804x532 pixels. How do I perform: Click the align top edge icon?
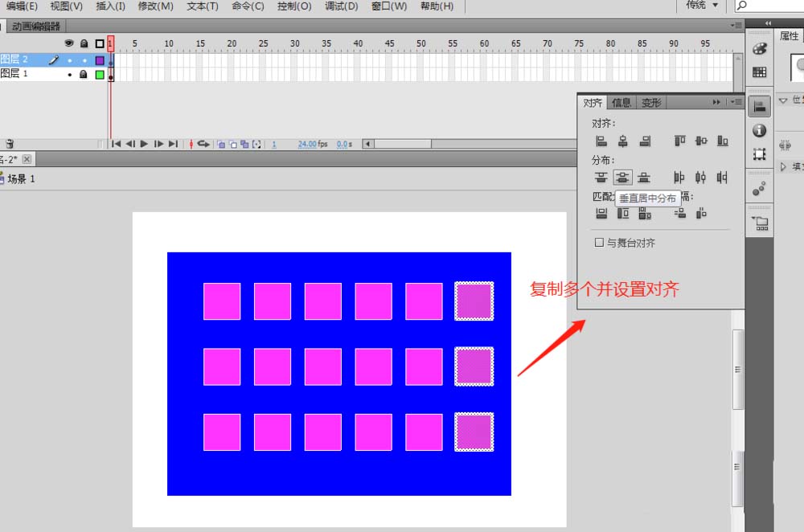click(679, 141)
